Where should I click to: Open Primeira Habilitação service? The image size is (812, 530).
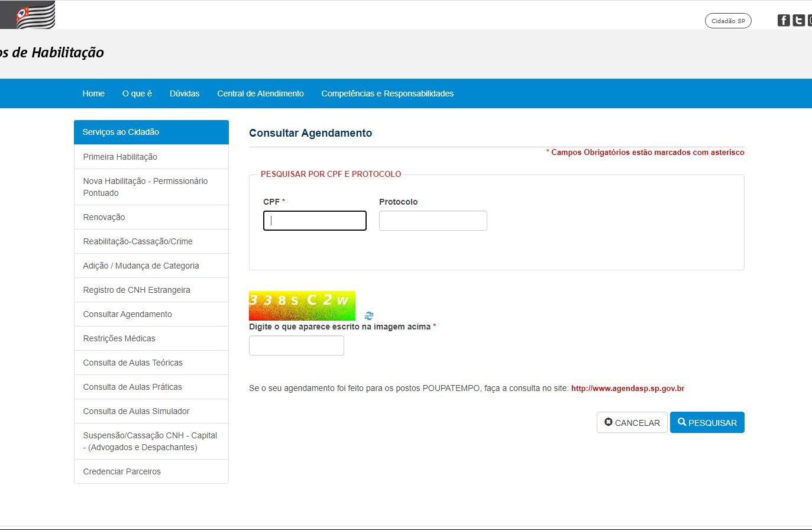pyautogui.click(x=151, y=157)
